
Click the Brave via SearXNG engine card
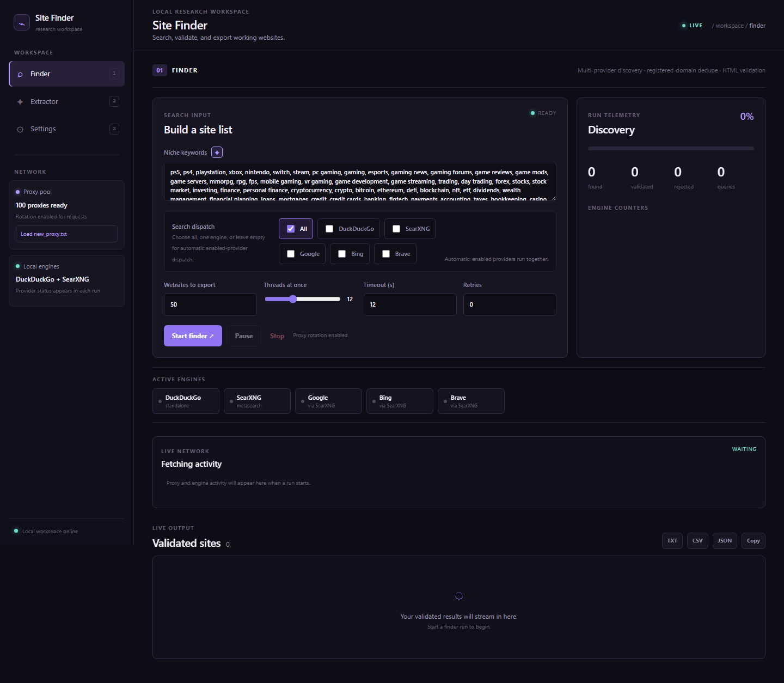471,401
